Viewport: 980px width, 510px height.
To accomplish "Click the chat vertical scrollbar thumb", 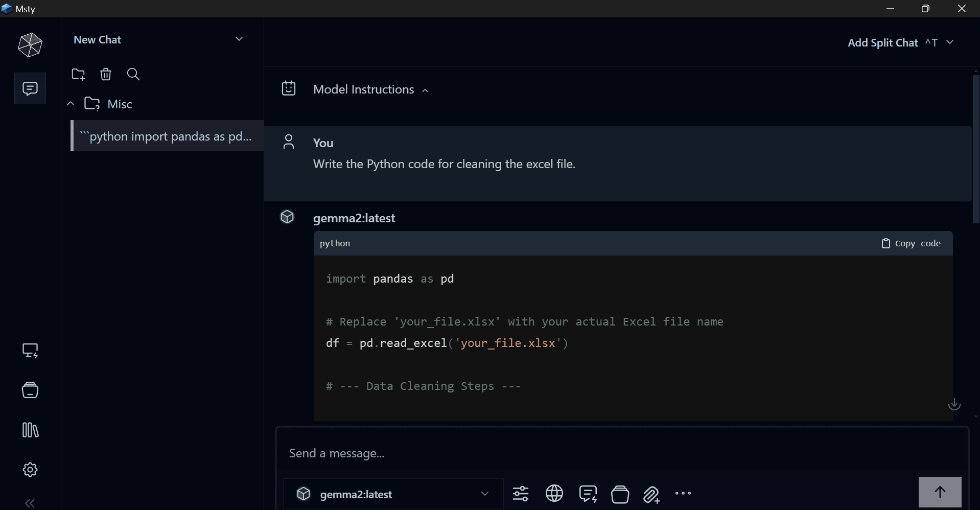I will (976, 149).
